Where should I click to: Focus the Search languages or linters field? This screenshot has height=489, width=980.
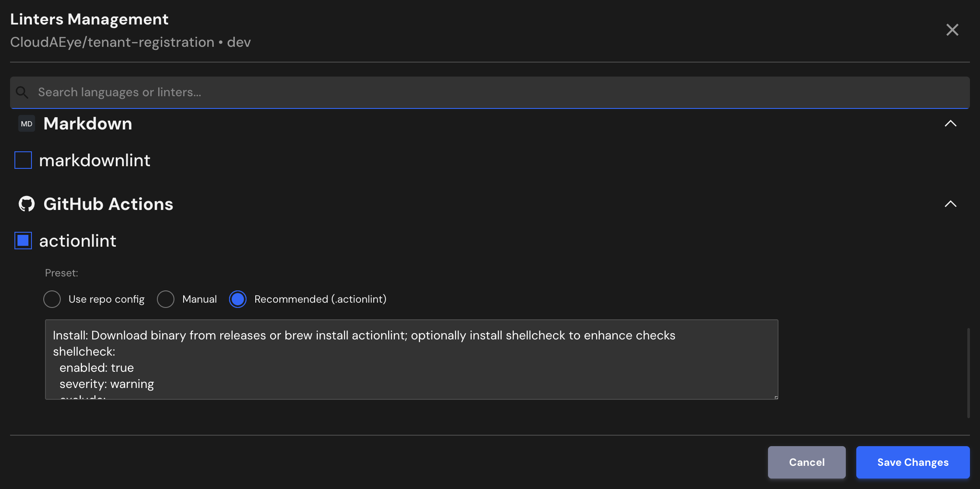[490, 92]
